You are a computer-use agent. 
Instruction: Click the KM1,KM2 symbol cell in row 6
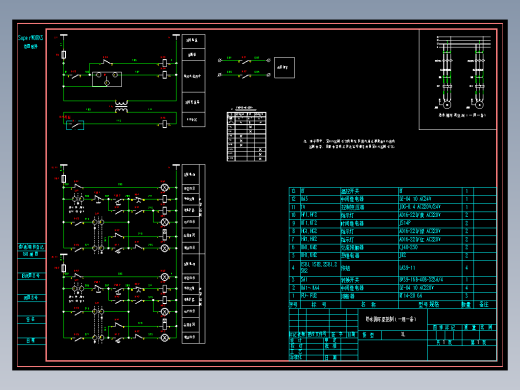pyautogui.click(x=320, y=247)
